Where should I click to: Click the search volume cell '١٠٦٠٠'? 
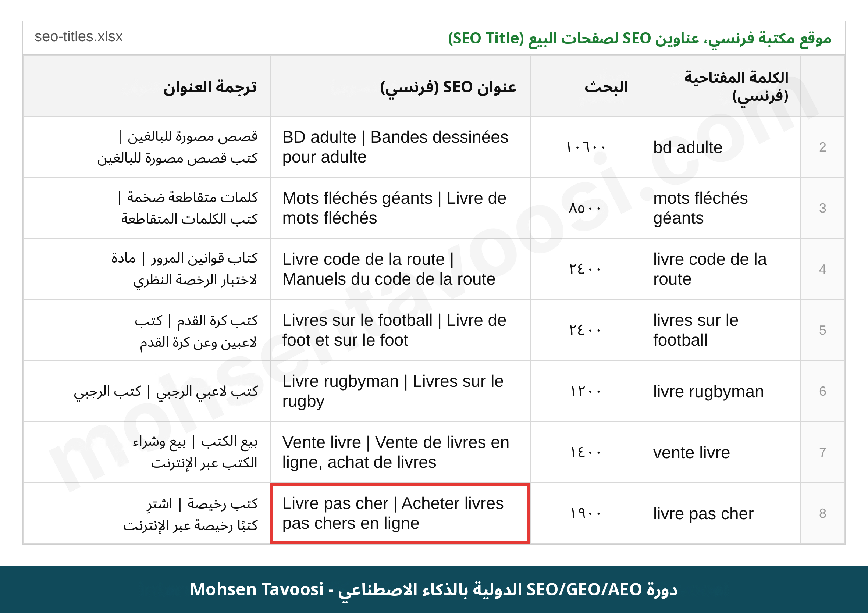tap(586, 147)
